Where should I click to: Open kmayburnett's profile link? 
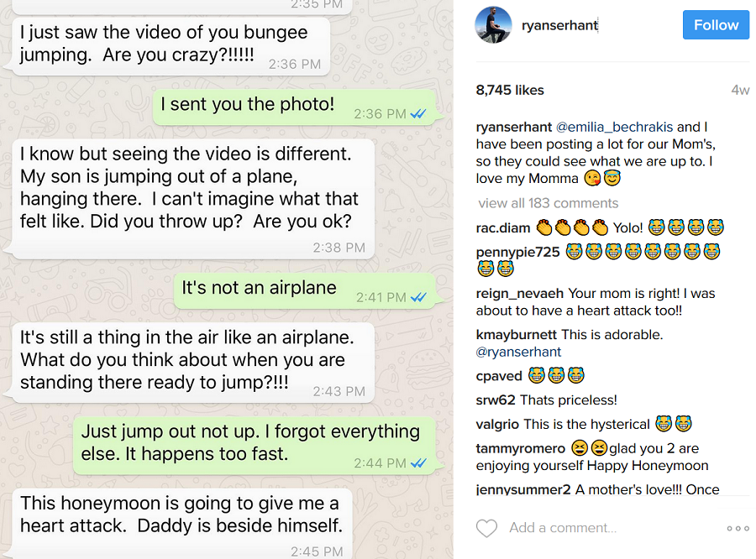pyautogui.click(x=517, y=334)
